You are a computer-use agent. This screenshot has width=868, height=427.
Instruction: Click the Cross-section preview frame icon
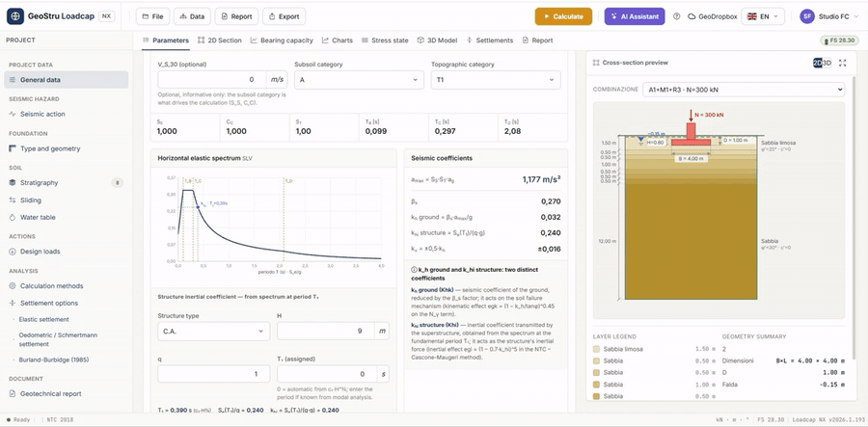596,63
